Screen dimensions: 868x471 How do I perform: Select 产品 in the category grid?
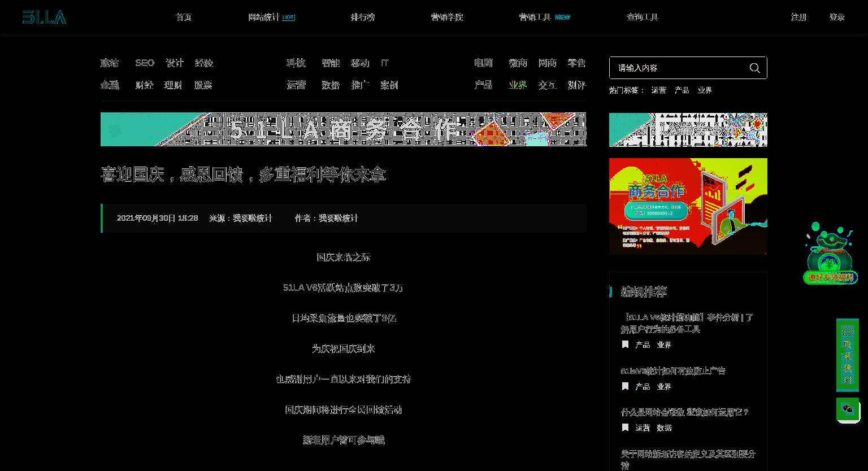pos(484,85)
